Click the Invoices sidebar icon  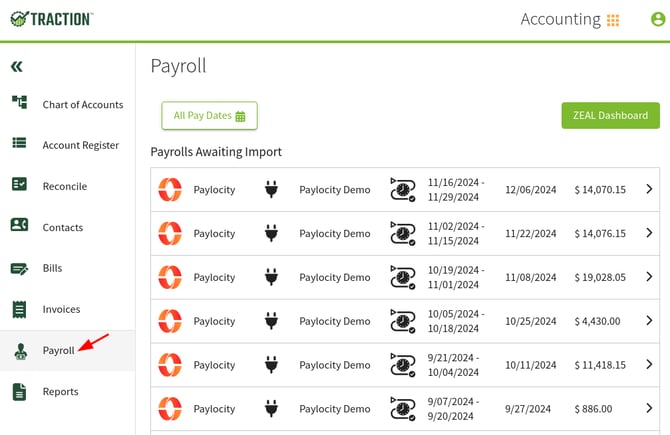[x=19, y=309]
